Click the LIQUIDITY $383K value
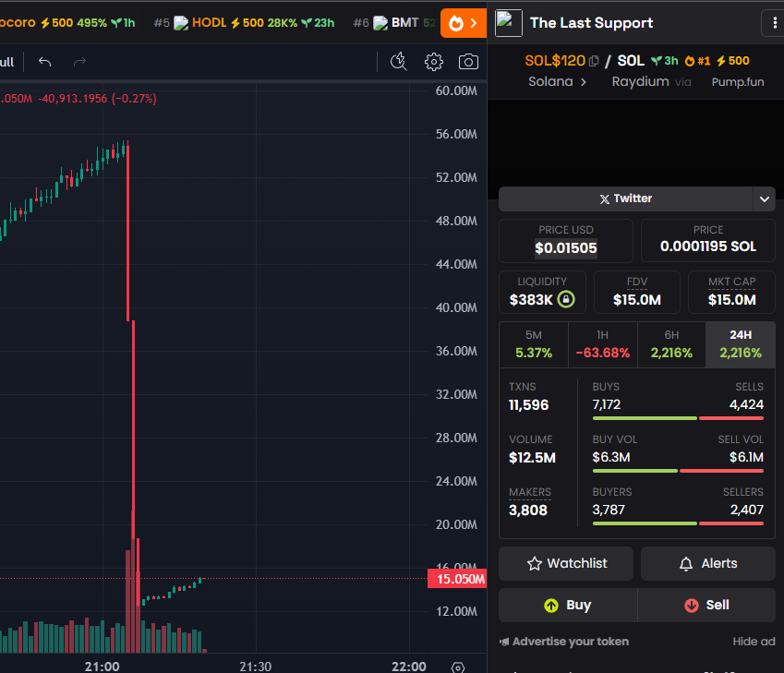 (531, 300)
